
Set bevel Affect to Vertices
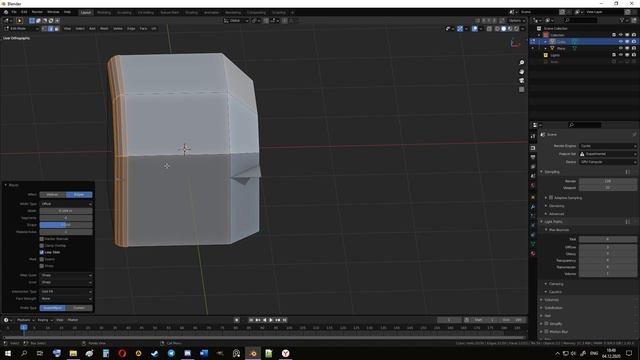53,195
